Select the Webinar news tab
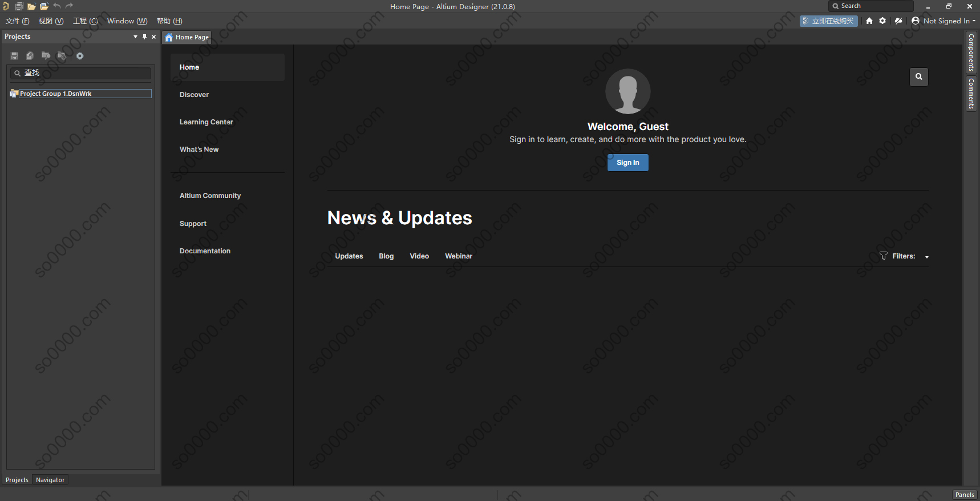Viewport: 980px width, 501px height. pos(459,256)
